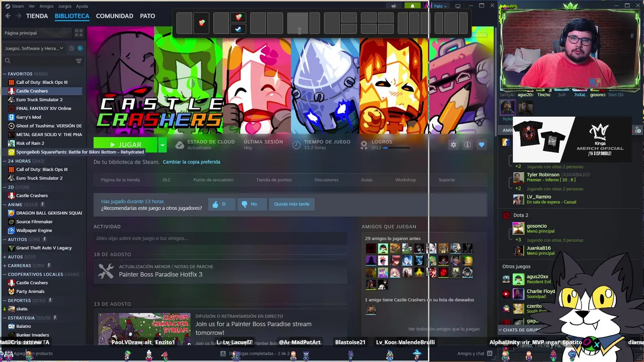Click the library search field
Viewport: 644px width, 362px height.
click(42, 61)
